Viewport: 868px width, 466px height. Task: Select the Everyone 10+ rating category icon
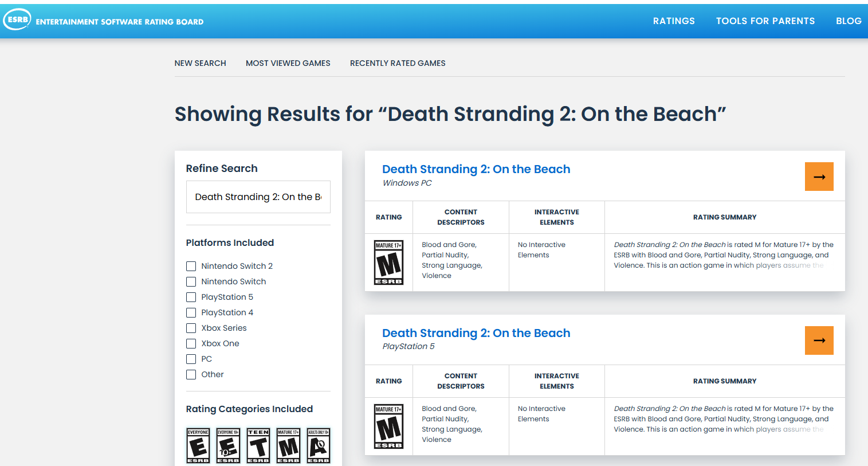tap(228, 445)
